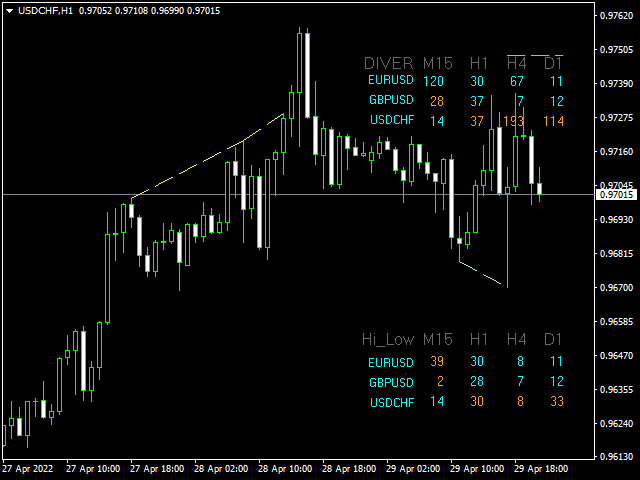Viewport: 640px width, 480px height.
Task: Click orange value 2 in Hi_Low GBPUSD row
Action: [440, 381]
